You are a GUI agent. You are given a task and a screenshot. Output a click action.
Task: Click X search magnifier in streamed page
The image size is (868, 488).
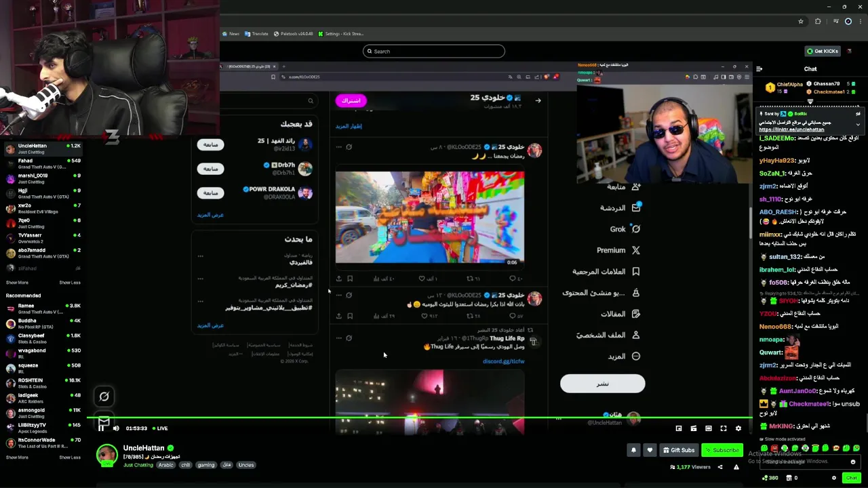pos(311,101)
